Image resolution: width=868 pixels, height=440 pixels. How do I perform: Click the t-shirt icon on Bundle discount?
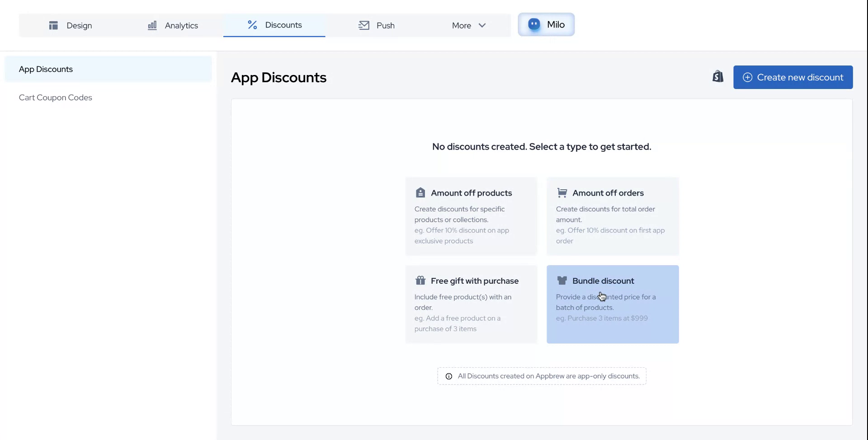pos(562,281)
